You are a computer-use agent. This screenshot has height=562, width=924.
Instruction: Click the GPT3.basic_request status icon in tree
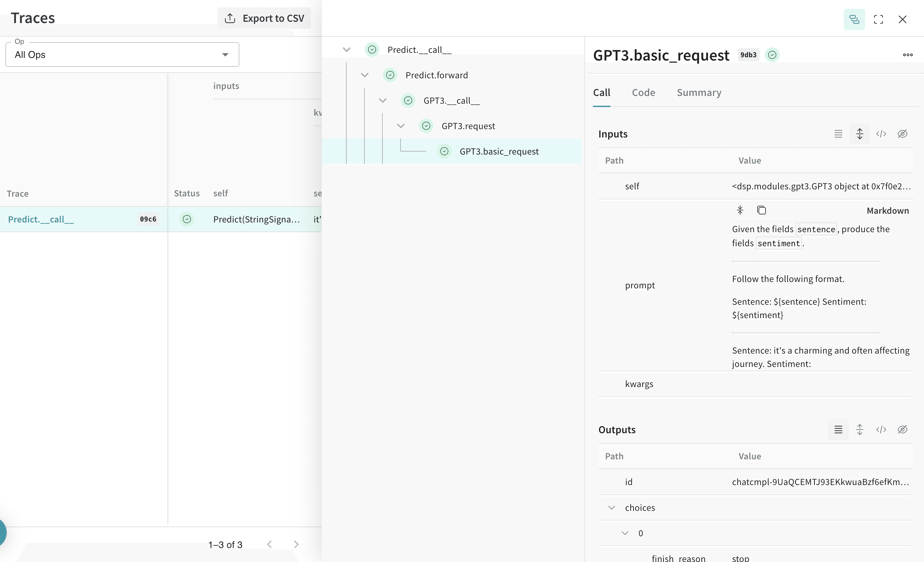tap(444, 152)
